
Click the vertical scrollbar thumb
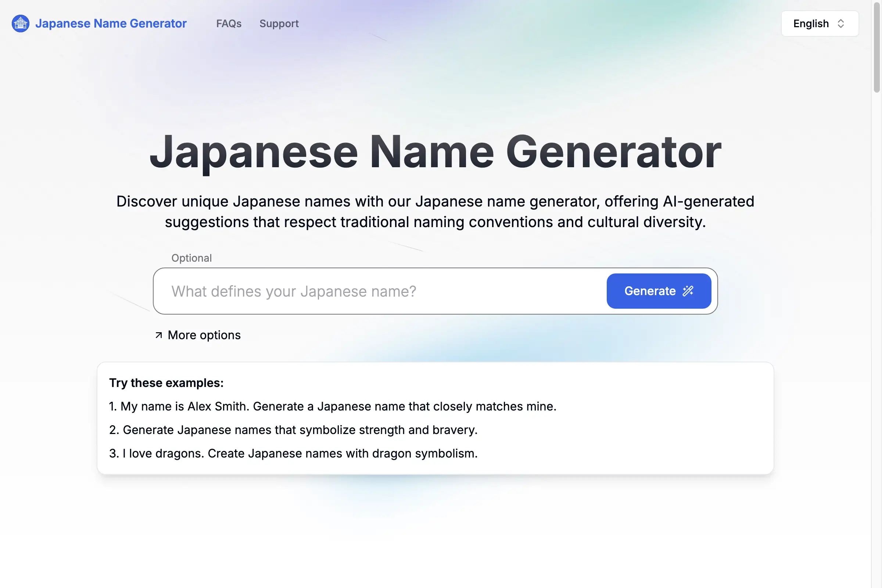click(876, 47)
